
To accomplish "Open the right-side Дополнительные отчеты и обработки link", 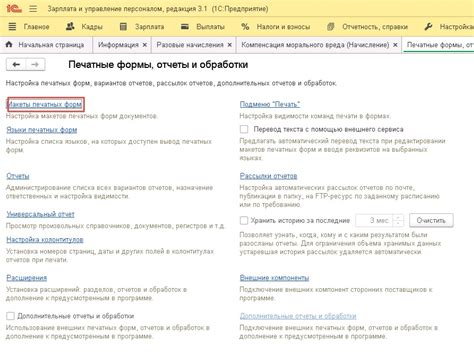I will click(x=298, y=316).
